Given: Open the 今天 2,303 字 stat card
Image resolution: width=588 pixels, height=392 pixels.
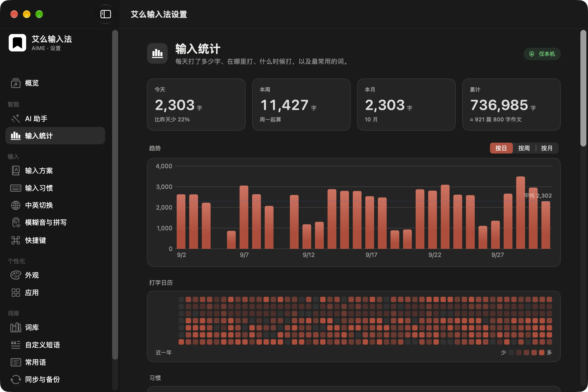Looking at the screenshot, I should pos(196,105).
